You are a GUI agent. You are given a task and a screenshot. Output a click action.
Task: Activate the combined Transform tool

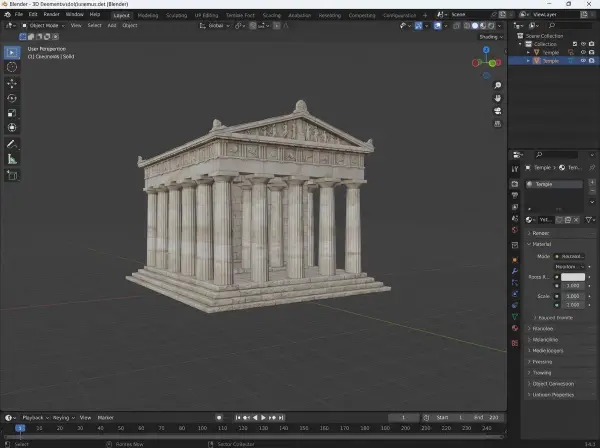click(12, 127)
